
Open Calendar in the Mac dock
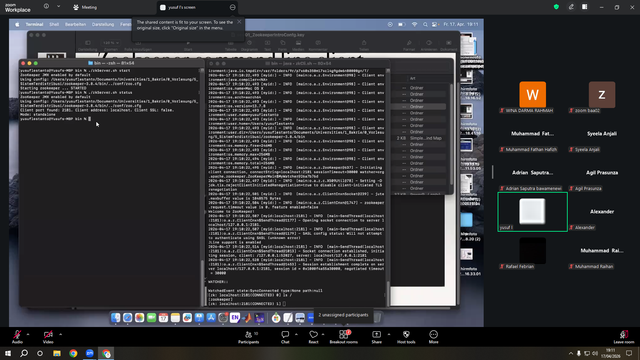pyautogui.click(x=163, y=318)
